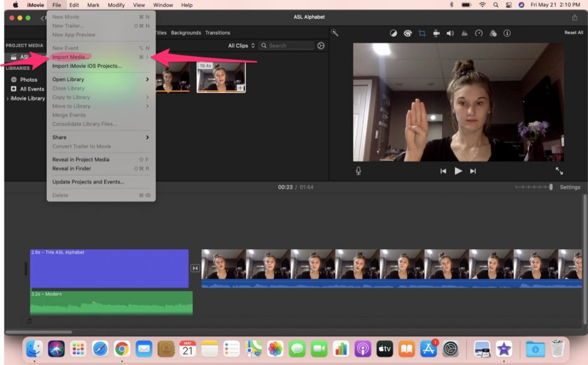Open noise reduction and equalizer tool
Viewport: 588px width, 365px height.
point(464,33)
